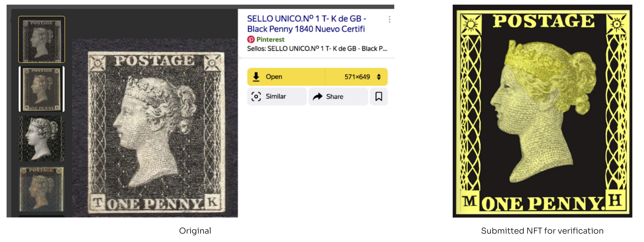Select the fourth colored stamp thumbnail

[42, 189]
